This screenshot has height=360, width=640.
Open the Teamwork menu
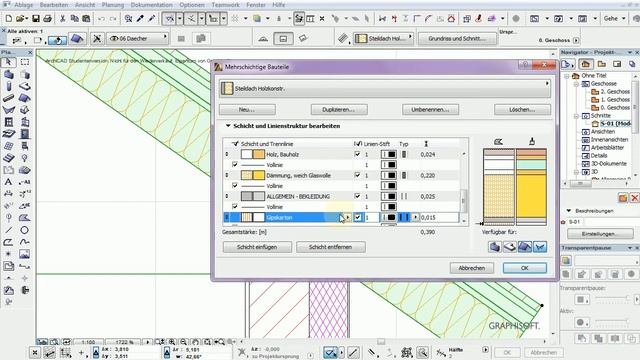225,5
